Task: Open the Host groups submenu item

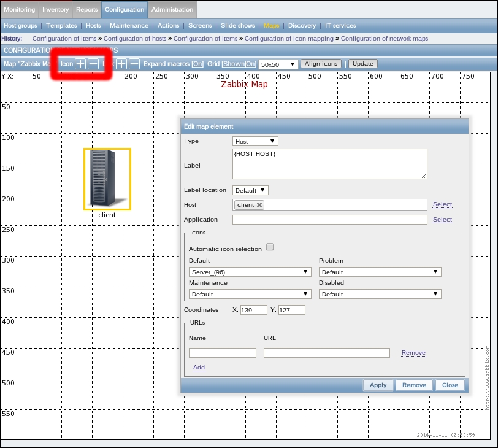Action: tap(20, 26)
